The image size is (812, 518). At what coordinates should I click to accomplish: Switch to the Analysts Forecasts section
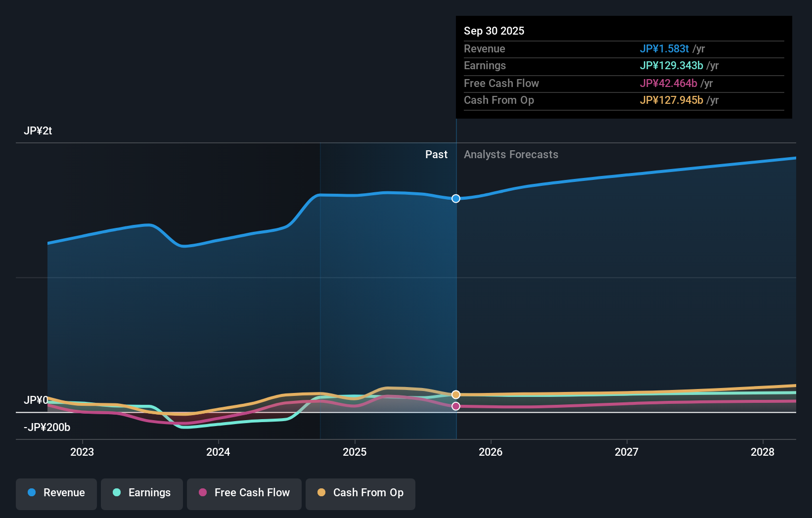tap(511, 154)
